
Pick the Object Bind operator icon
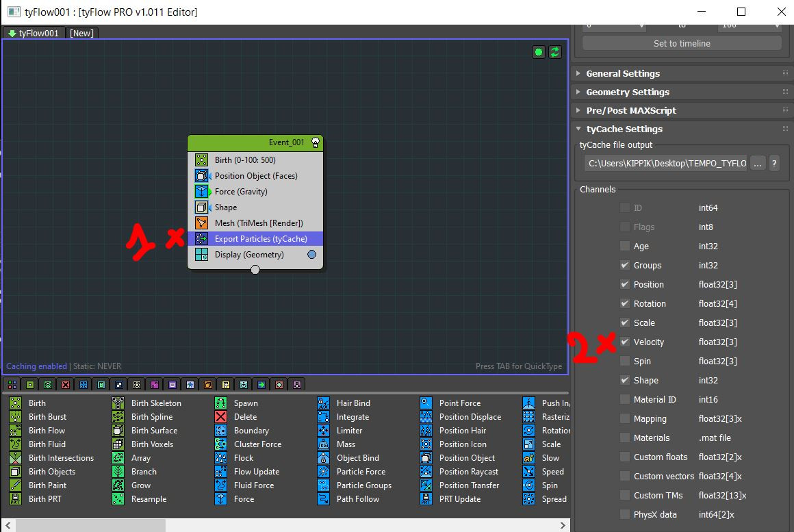click(x=324, y=457)
